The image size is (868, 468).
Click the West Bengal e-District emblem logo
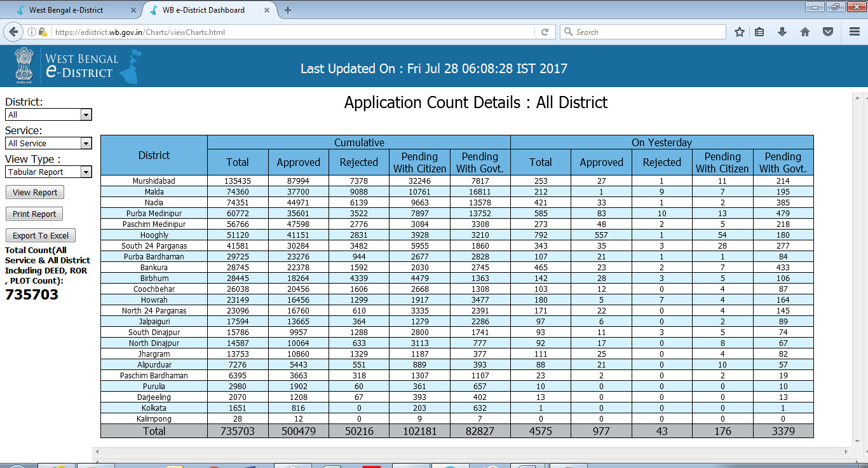tap(24, 65)
